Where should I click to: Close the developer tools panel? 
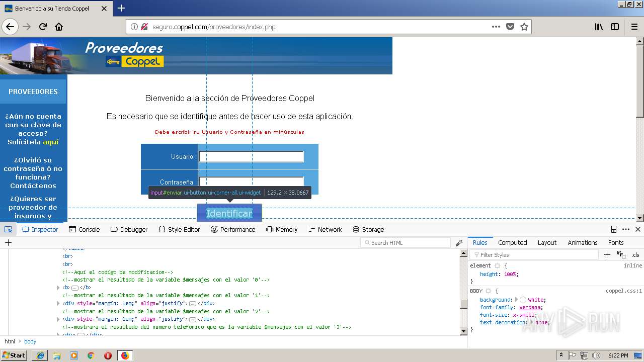click(x=638, y=229)
